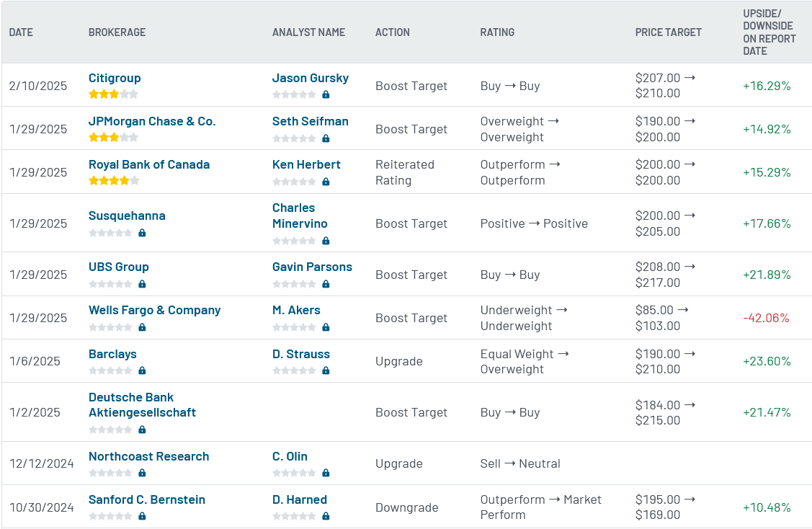View analyst Ken Herbert's profile

pyautogui.click(x=306, y=165)
